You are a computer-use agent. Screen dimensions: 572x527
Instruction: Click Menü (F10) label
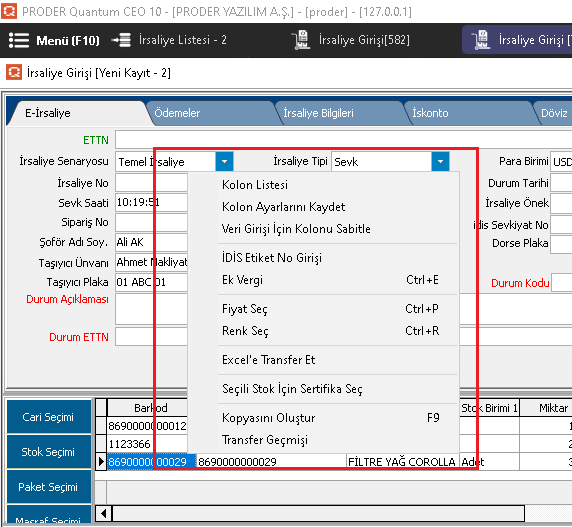[x=68, y=40]
